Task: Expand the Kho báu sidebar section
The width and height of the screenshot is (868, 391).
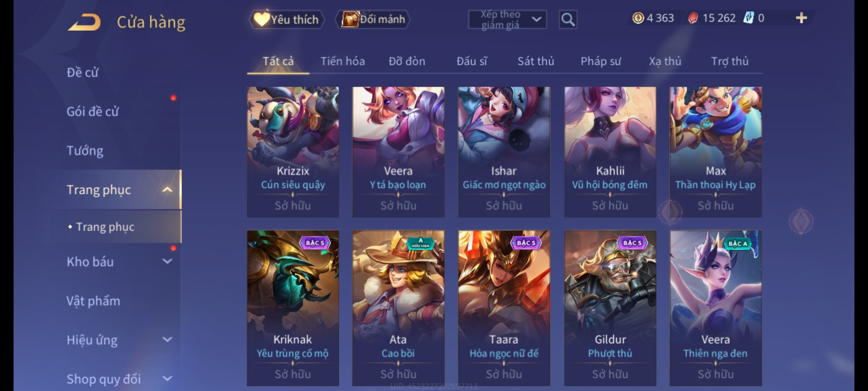Action: 167,261
